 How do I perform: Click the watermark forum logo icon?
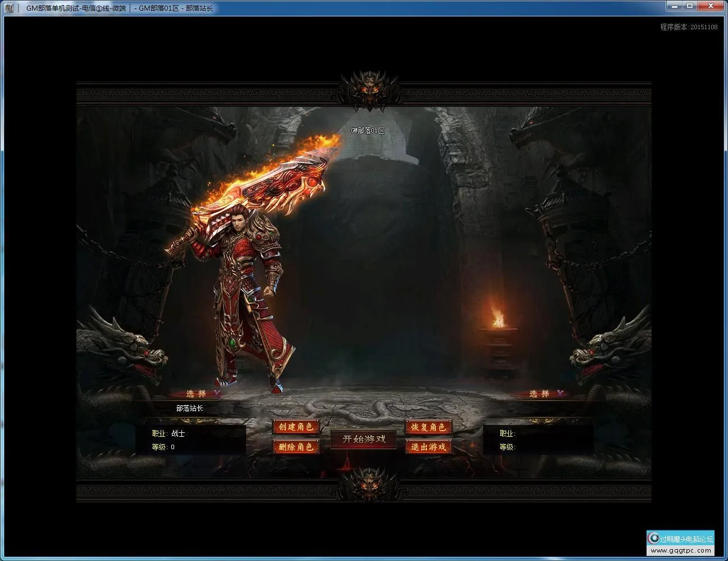(653, 538)
